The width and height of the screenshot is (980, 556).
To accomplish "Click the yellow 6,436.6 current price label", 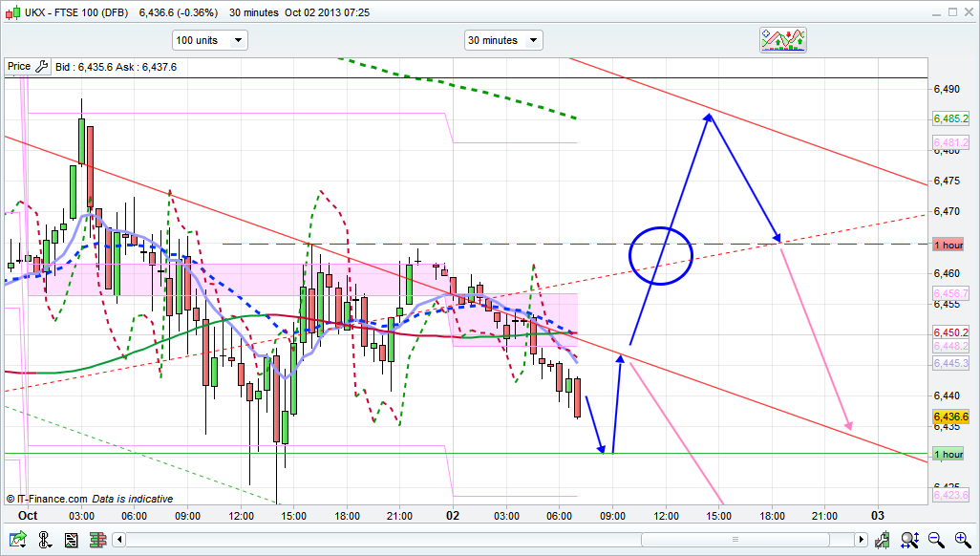I will click(950, 417).
